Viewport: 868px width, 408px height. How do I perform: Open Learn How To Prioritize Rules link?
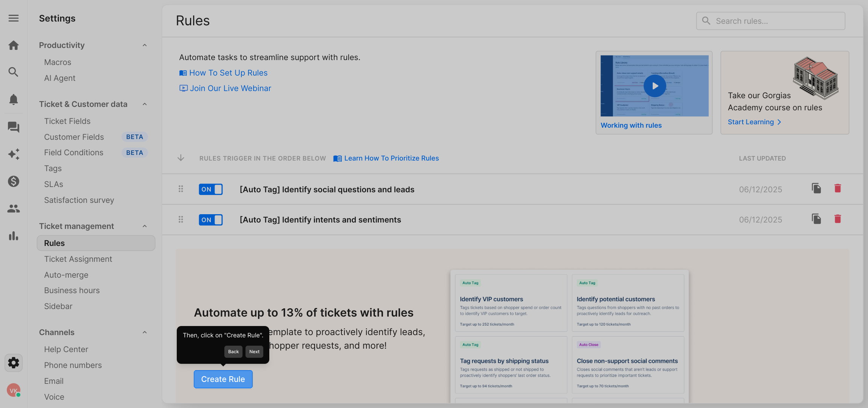[x=386, y=158]
